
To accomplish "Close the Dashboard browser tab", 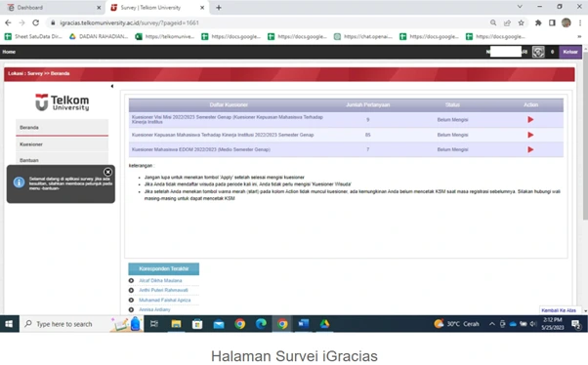I will 99,8.
